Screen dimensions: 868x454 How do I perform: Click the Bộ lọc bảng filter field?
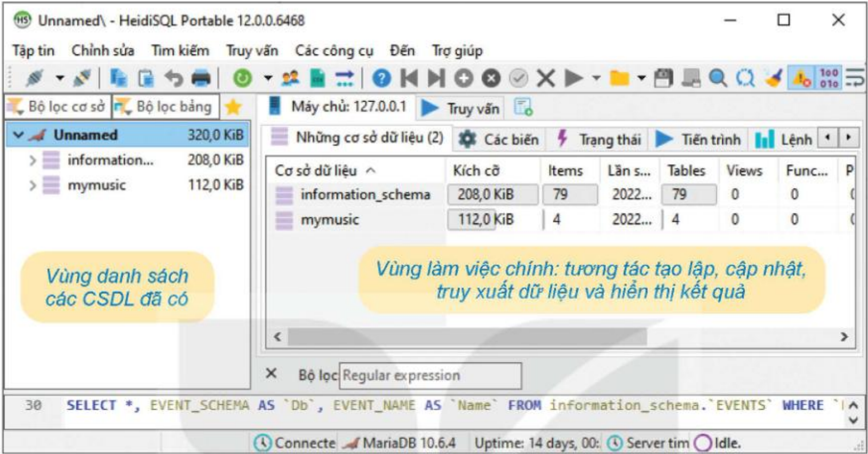pyautogui.click(x=166, y=107)
